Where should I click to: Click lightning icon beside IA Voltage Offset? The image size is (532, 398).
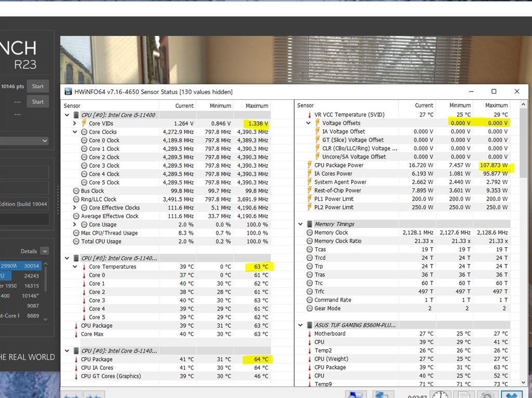(x=317, y=131)
